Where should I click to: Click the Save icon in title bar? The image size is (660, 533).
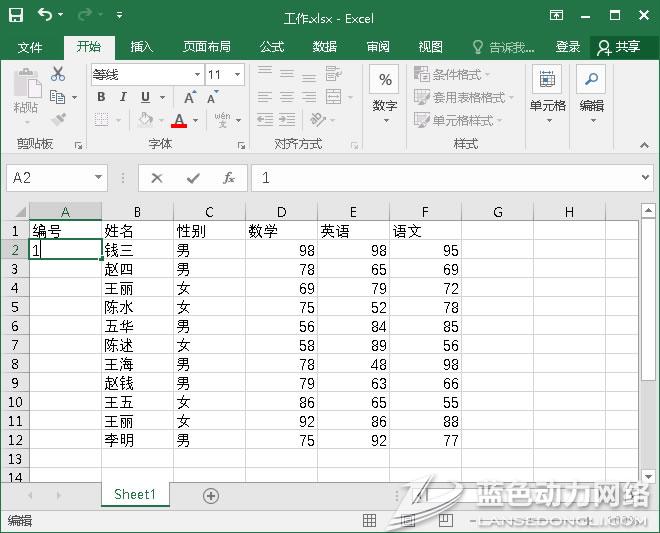click(x=18, y=16)
